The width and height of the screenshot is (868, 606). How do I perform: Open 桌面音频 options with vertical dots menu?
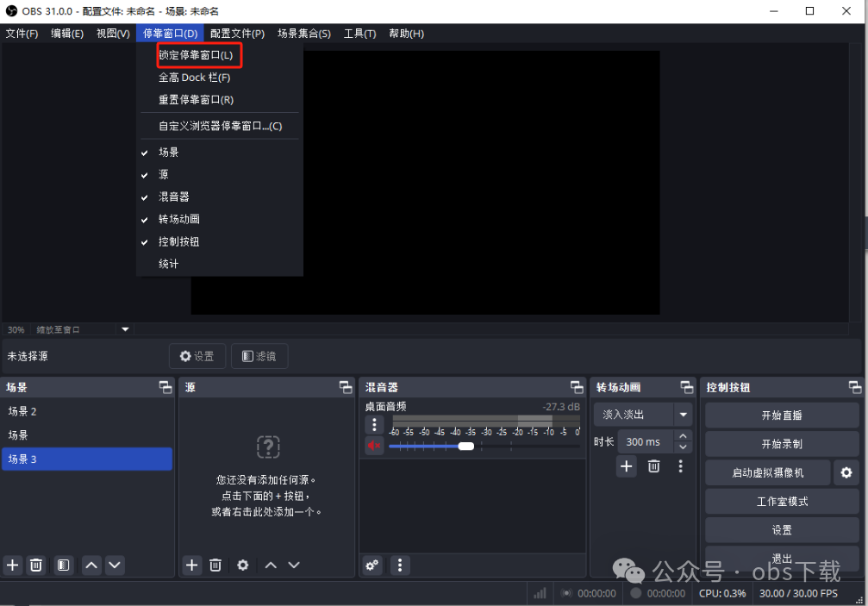373,425
